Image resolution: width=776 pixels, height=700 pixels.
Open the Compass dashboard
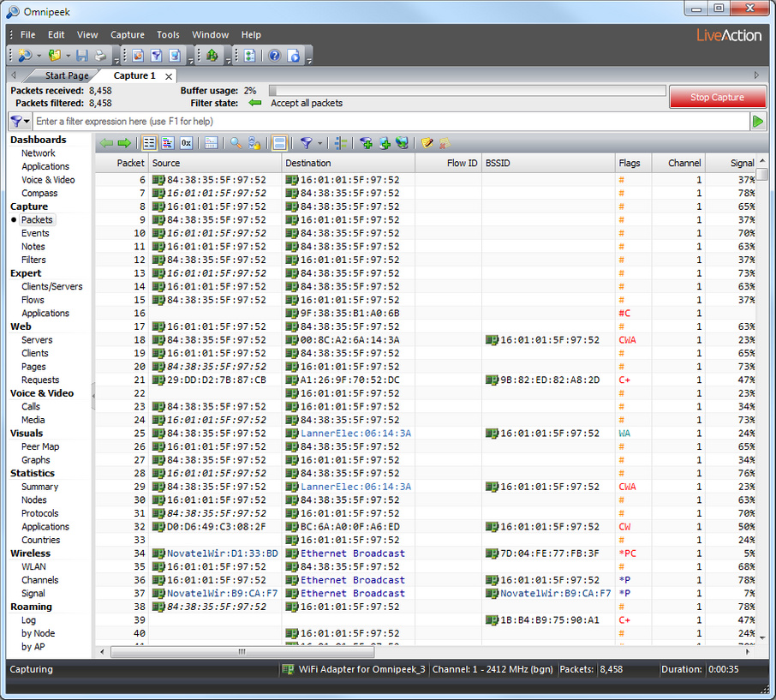point(39,193)
